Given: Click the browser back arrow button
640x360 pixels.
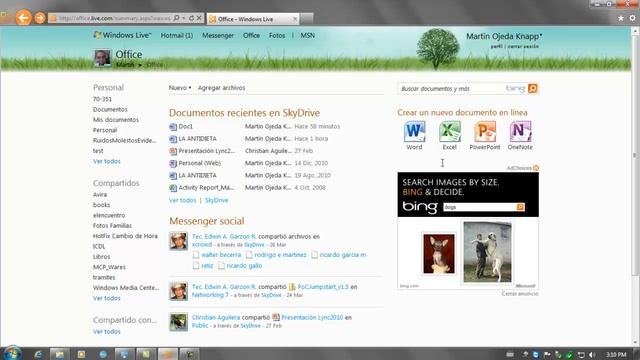Looking at the screenshot, I should pos(24,18).
